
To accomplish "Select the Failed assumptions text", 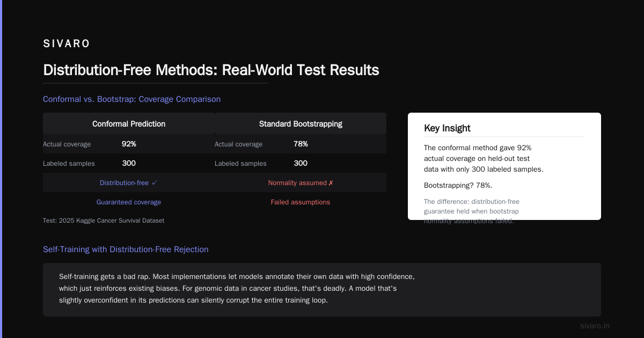I will (x=301, y=202).
